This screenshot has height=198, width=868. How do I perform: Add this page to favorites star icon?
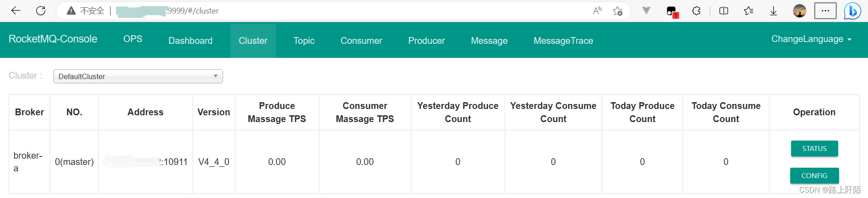[618, 11]
